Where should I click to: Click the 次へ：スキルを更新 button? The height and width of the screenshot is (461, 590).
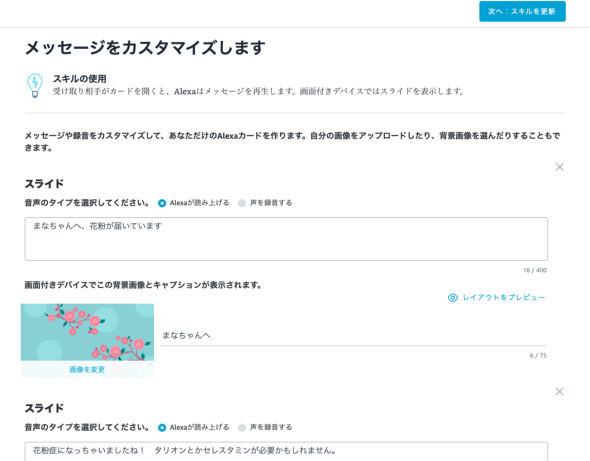click(x=522, y=11)
